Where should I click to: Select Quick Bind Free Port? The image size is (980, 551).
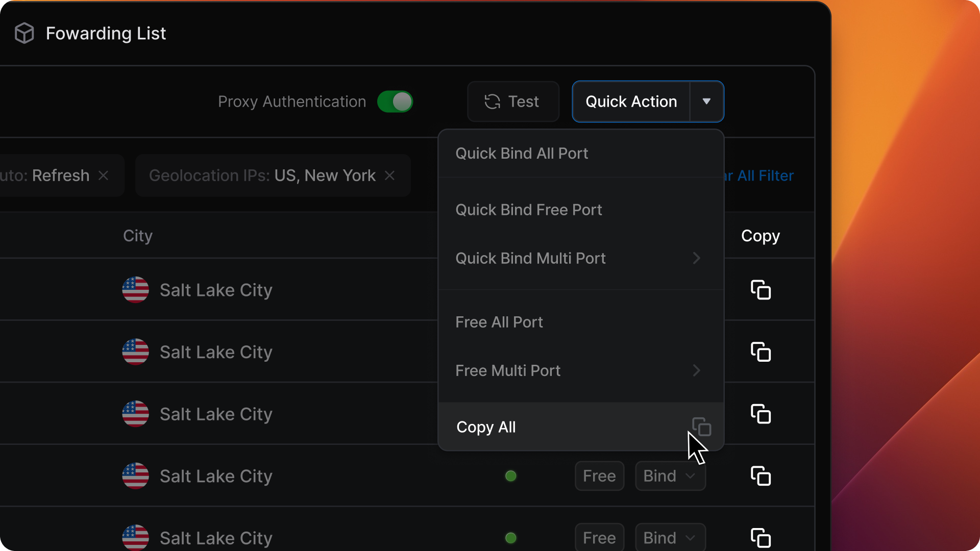(529, 210)
